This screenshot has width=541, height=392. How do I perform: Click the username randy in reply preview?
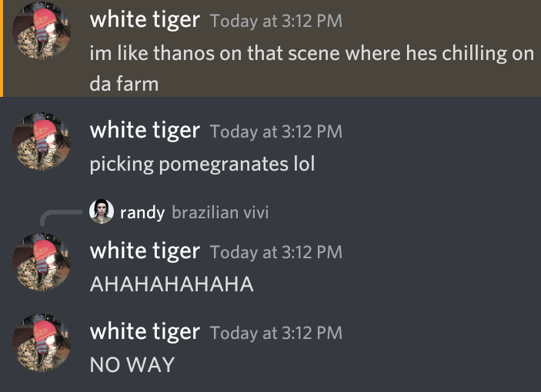click(142, 212)
